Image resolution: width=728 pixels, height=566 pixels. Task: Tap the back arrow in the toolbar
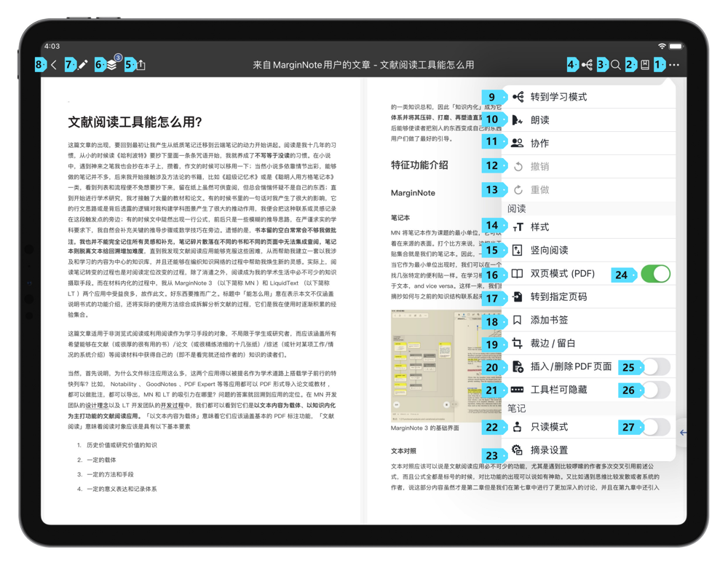coord(54,65)
